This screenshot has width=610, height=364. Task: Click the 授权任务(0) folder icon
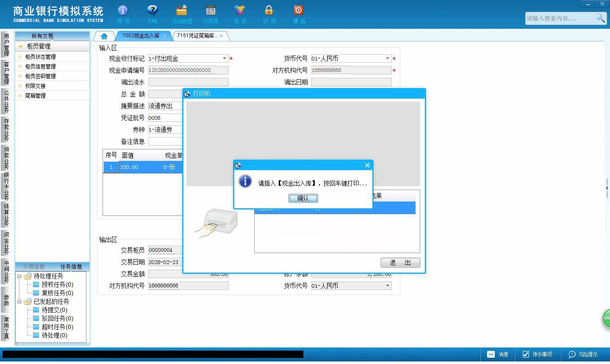click(x=36, y=284)
